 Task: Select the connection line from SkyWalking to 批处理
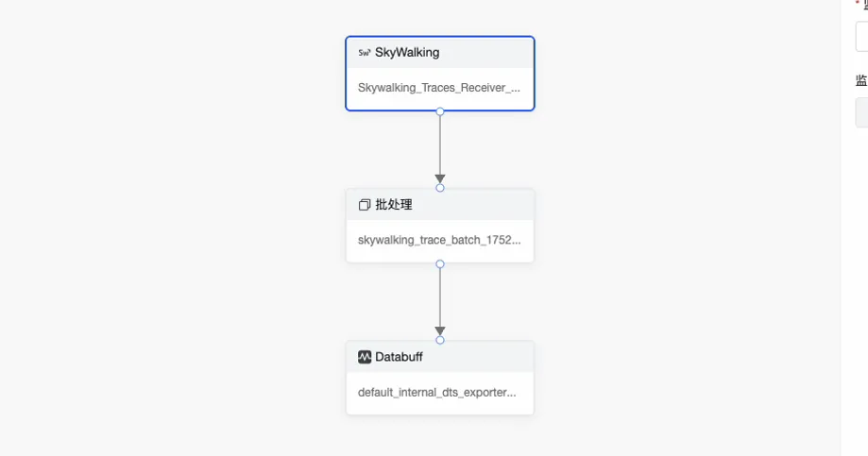pos(440,144)
